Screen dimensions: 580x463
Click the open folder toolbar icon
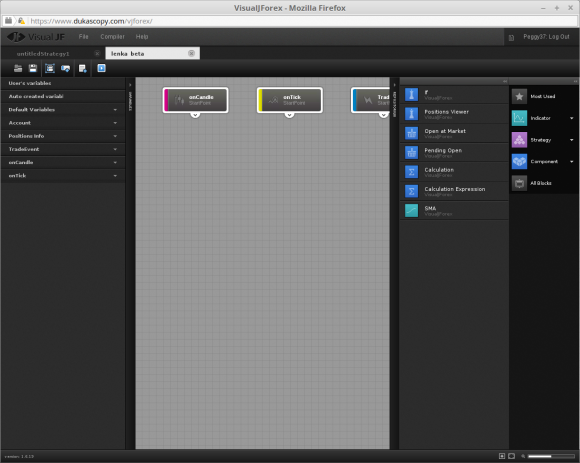pyautogui.click(x=18, y=68)
